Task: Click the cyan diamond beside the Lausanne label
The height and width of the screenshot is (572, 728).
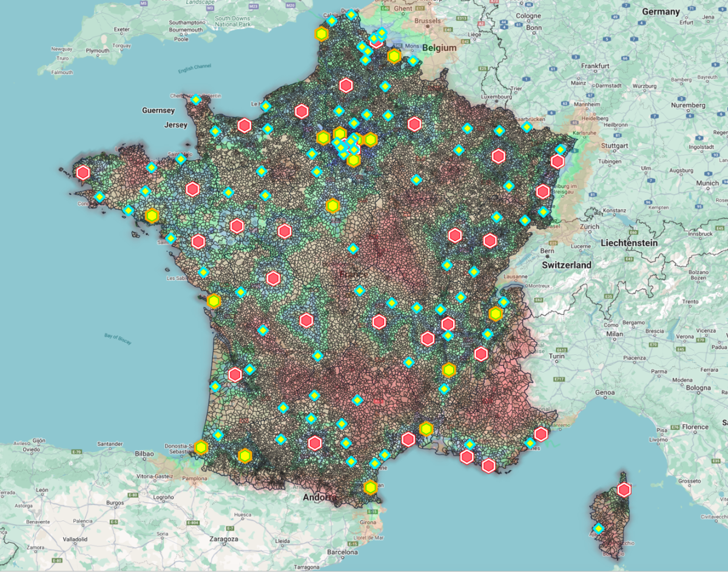Action: [504, 302]
